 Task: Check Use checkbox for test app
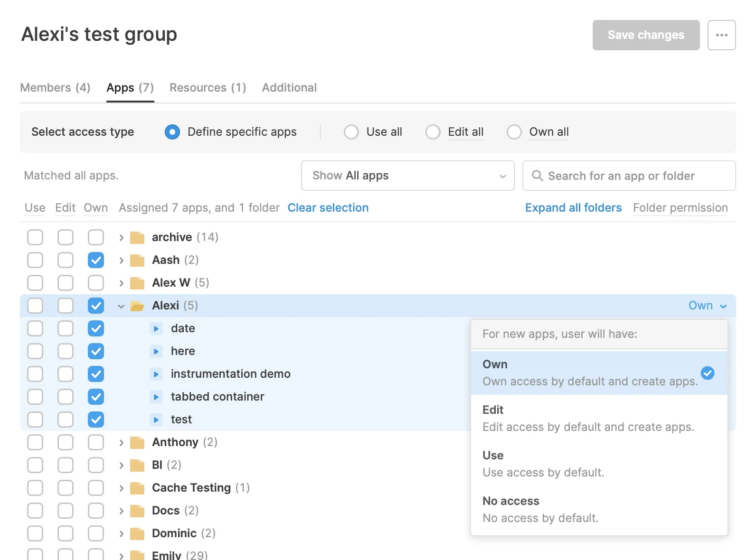click(35, 420)
